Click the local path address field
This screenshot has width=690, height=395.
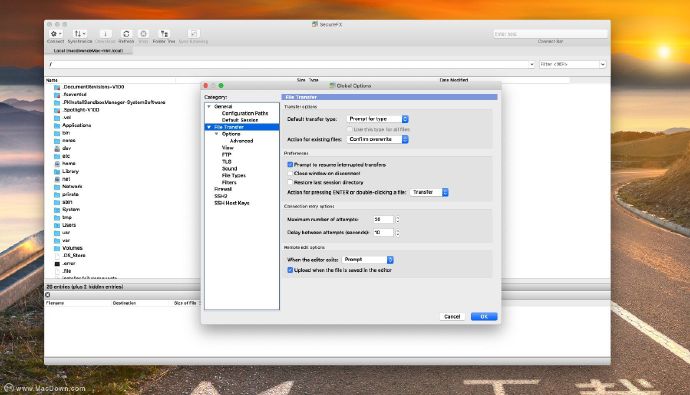(288, 64)
